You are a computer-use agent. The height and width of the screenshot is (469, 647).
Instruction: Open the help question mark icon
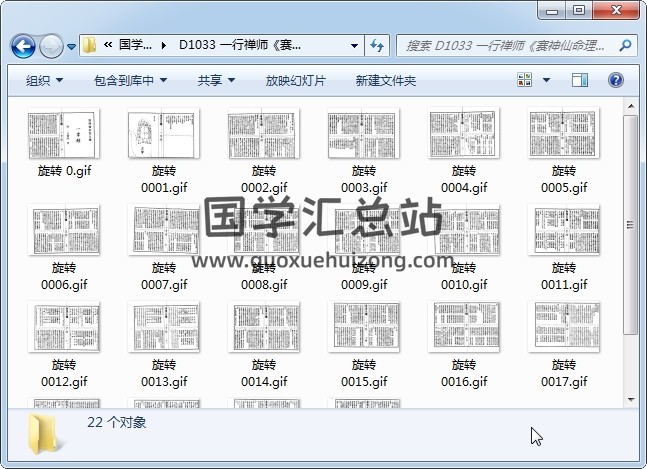point(616,80)
